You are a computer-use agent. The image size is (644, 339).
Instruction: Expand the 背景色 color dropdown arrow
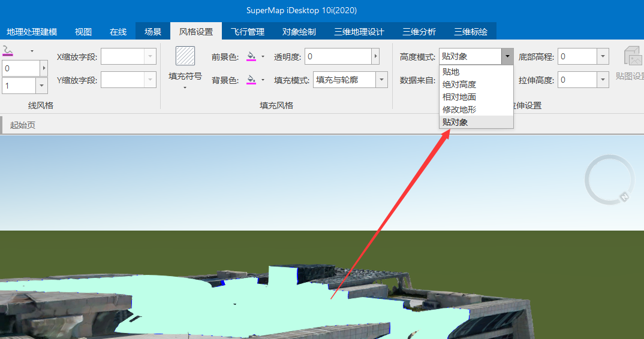click(263, 80)
